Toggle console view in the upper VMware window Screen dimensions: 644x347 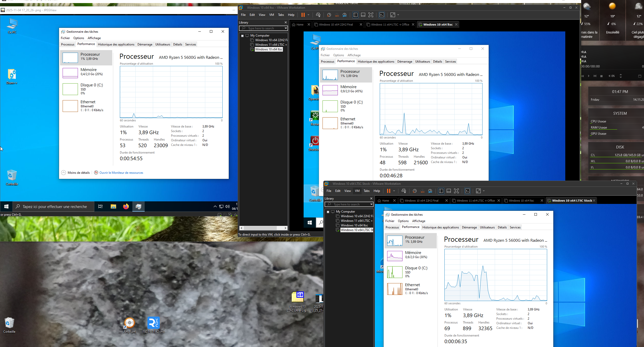point(382,15)
